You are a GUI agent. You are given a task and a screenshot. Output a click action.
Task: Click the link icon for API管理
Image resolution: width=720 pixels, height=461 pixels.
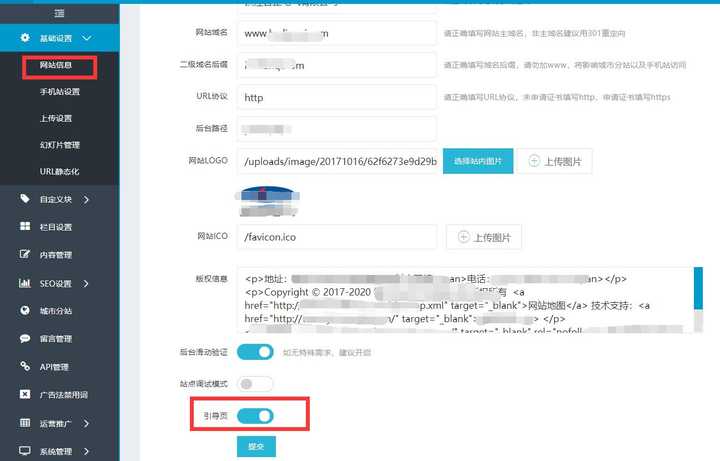click(x=25, y=366)
